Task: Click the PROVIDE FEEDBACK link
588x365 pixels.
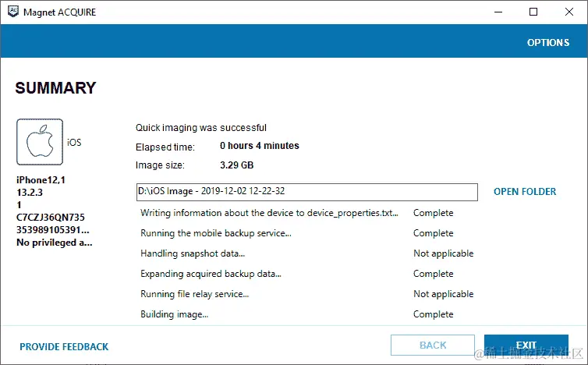Action: [x=64, y=346]
